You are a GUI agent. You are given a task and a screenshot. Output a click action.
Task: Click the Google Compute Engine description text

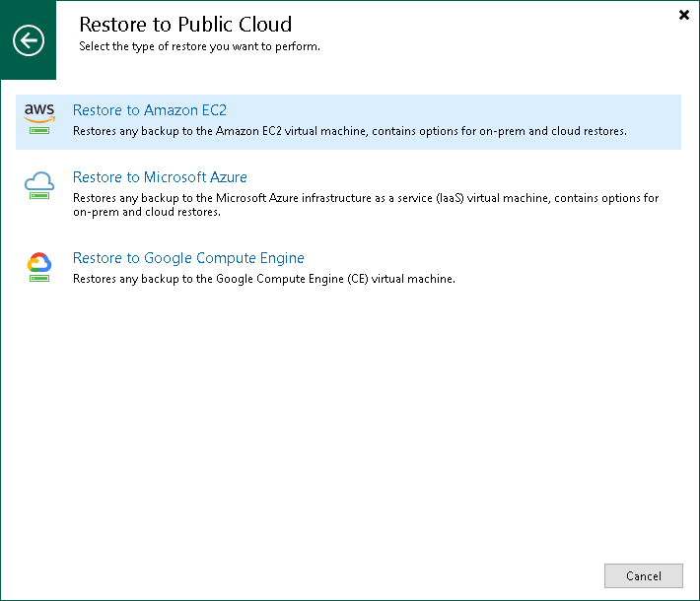263,279
